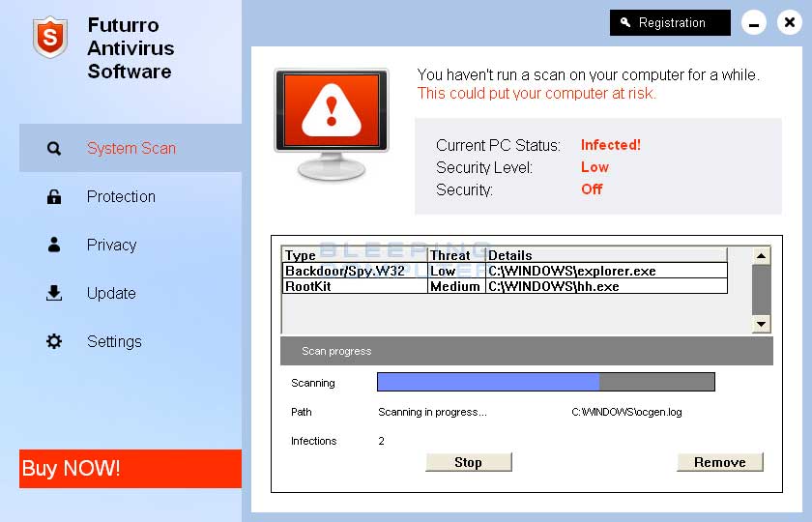
Task: Click the Current PC Status label
Action: click(x=498, y=145)
